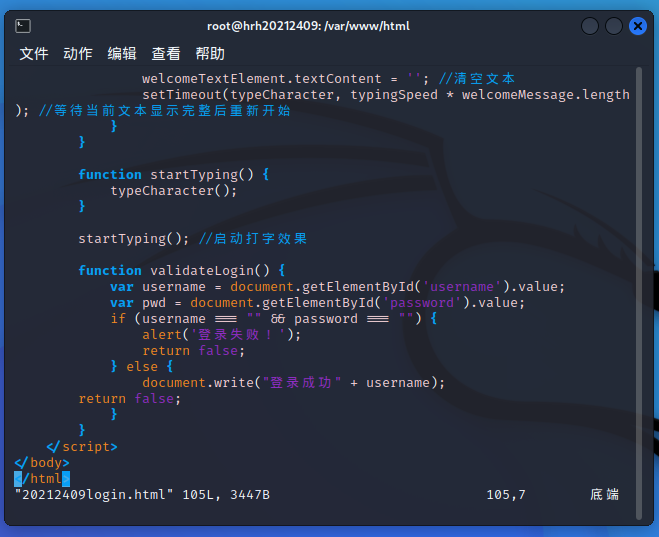Click 'function startTyping() {' line
The height and width of the screenshot is (537, 659).
click(x=174, y=174)
